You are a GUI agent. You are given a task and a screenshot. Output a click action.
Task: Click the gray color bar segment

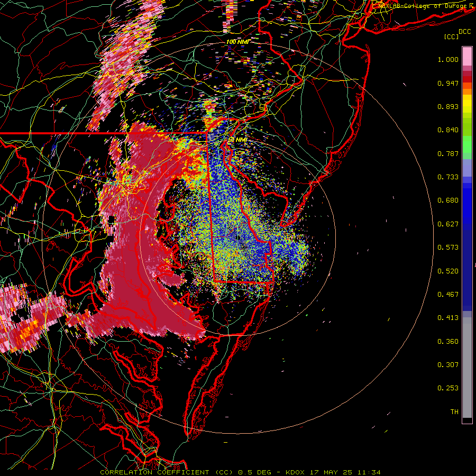click(x=467, y=368)
